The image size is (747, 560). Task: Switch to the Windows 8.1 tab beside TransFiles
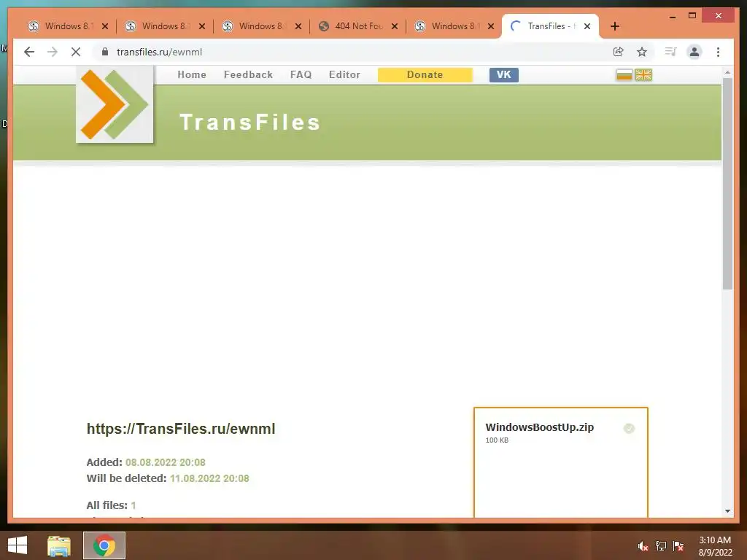[454, 26]
